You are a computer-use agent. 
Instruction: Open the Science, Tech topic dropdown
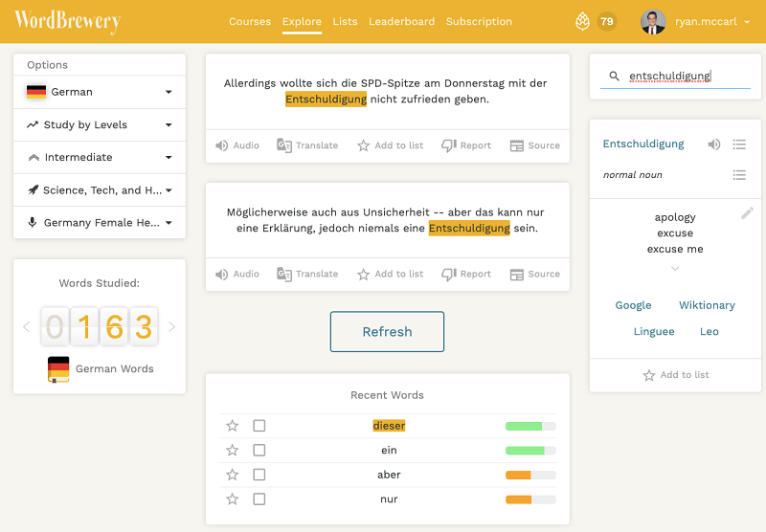pyautogui.click(x=100, y=189)
